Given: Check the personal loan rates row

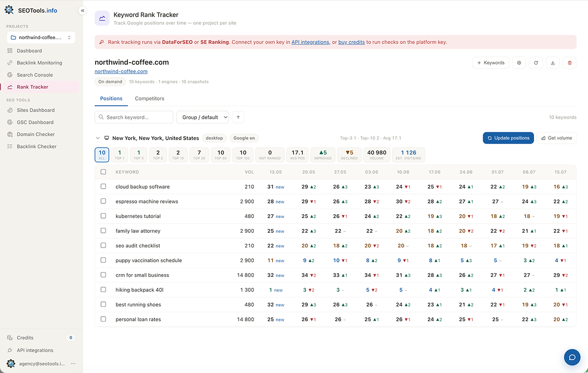Looking at the screenshot, I should pos(103,319).
